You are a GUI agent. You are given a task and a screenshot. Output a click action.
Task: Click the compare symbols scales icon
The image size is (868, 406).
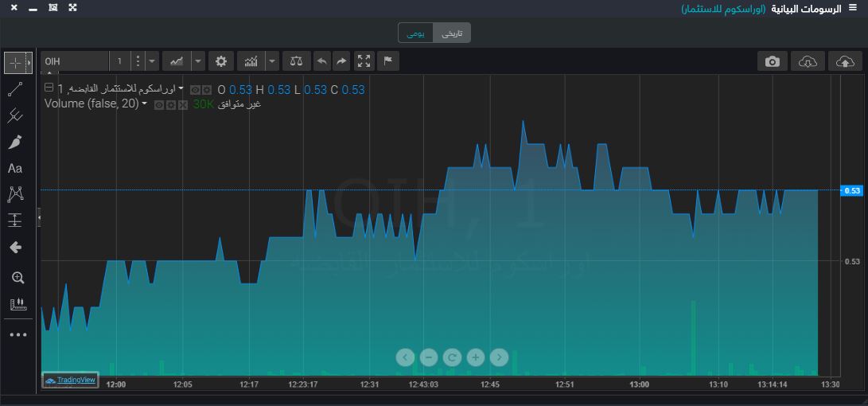click(297, 61)
